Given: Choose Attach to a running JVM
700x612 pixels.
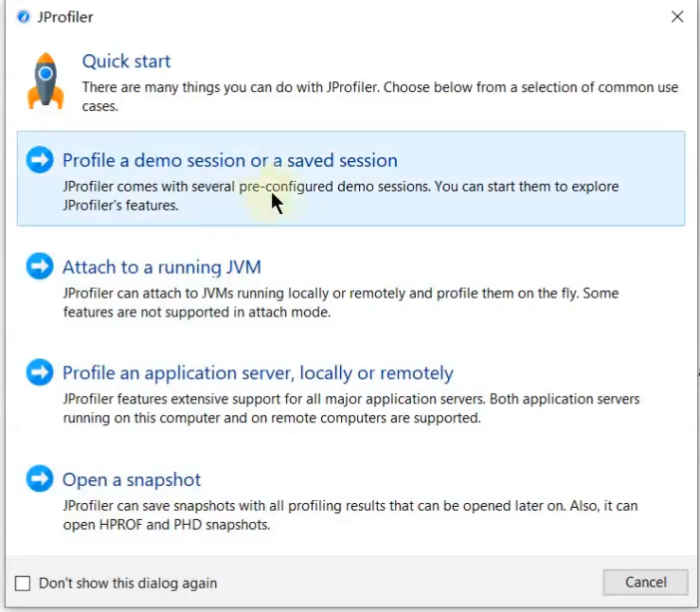Looking at the screenshot, I should click(162, 267).
